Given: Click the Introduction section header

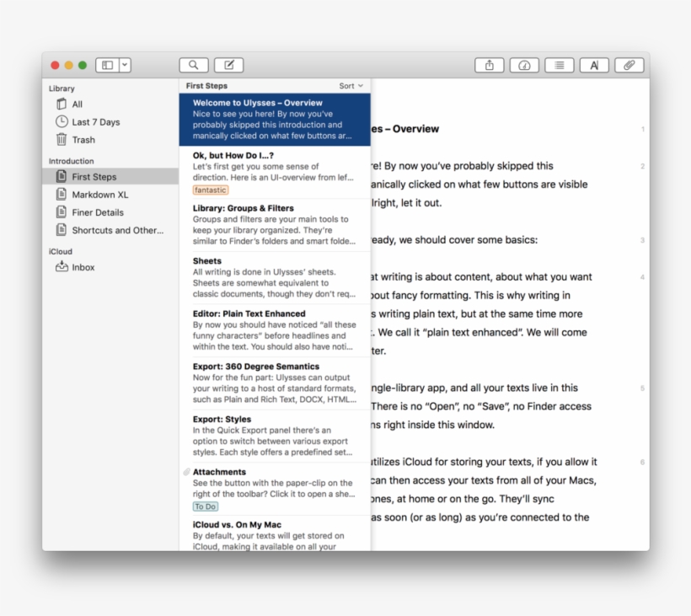Looking at the screenshot, I should click(71, 161).
